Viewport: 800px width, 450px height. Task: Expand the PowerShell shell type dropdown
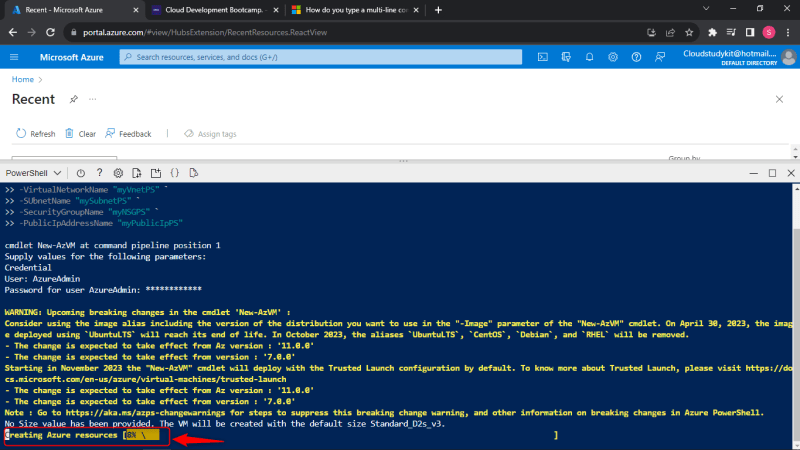(x=33, y=173)
